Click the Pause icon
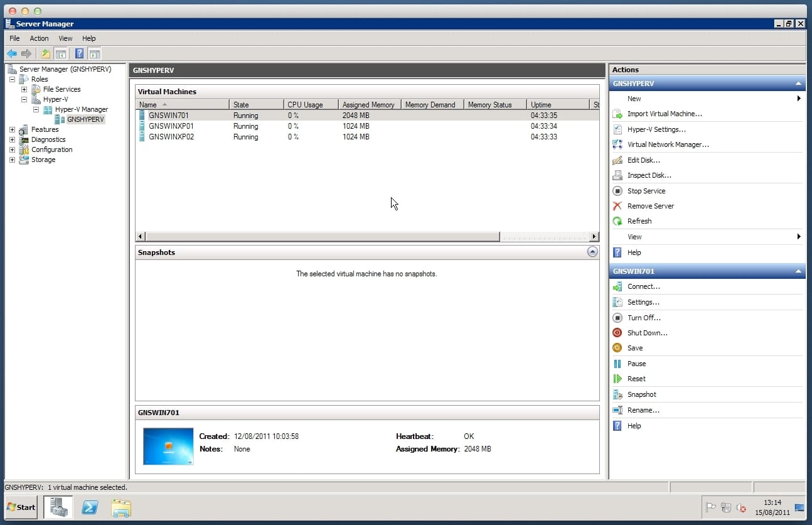The height and width of the screenshot is (525, 812). [617, 364]
